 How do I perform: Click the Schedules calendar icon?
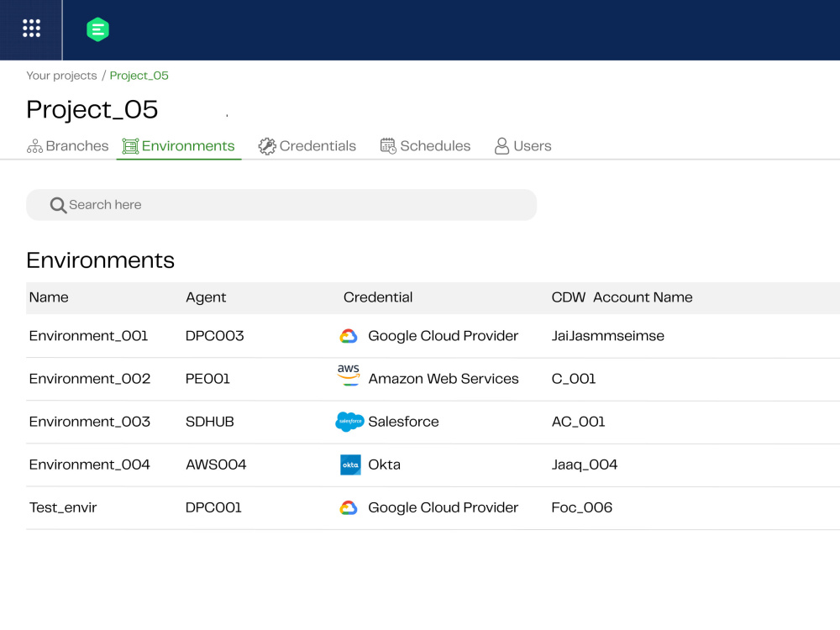pyautogui.click(x=388, y=145)
